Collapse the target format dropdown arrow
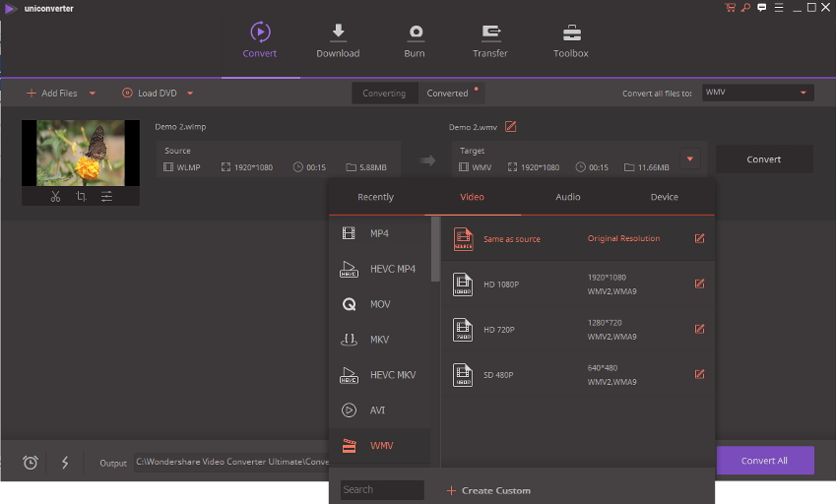 [690, 158]
